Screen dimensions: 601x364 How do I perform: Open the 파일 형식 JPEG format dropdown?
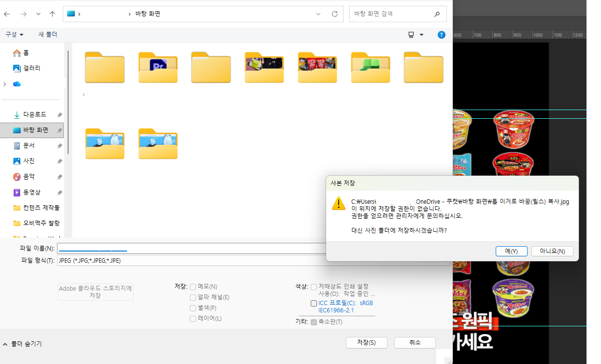coord(253,261)
